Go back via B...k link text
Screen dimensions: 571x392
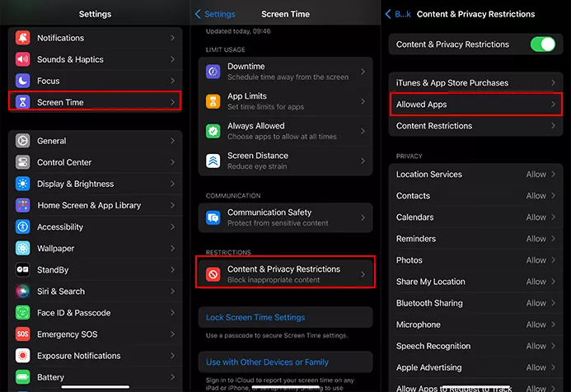(x=403, y=14)
